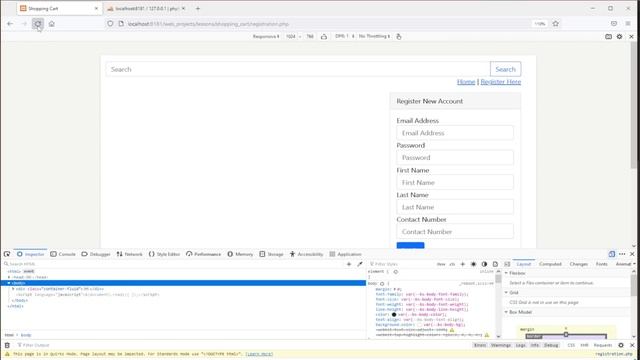Close the split console
640x360 pixels.
(x=632, y=345)
